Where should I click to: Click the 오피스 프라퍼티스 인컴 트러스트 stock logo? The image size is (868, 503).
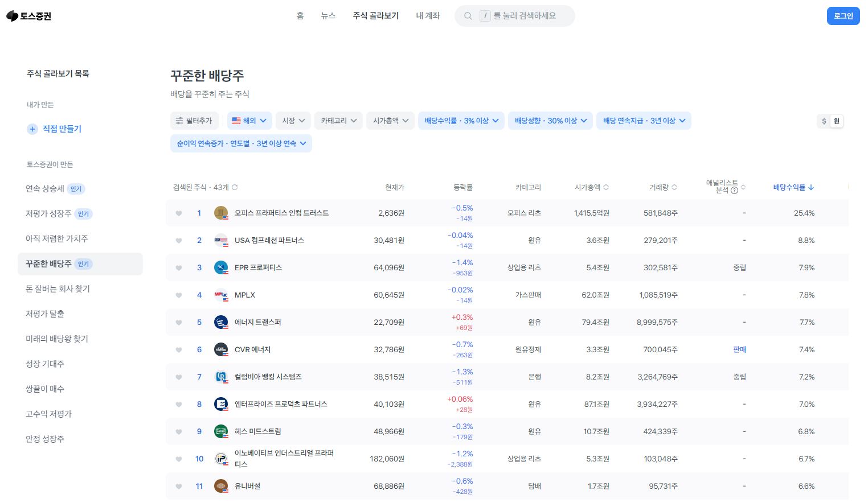click(221, 213)
